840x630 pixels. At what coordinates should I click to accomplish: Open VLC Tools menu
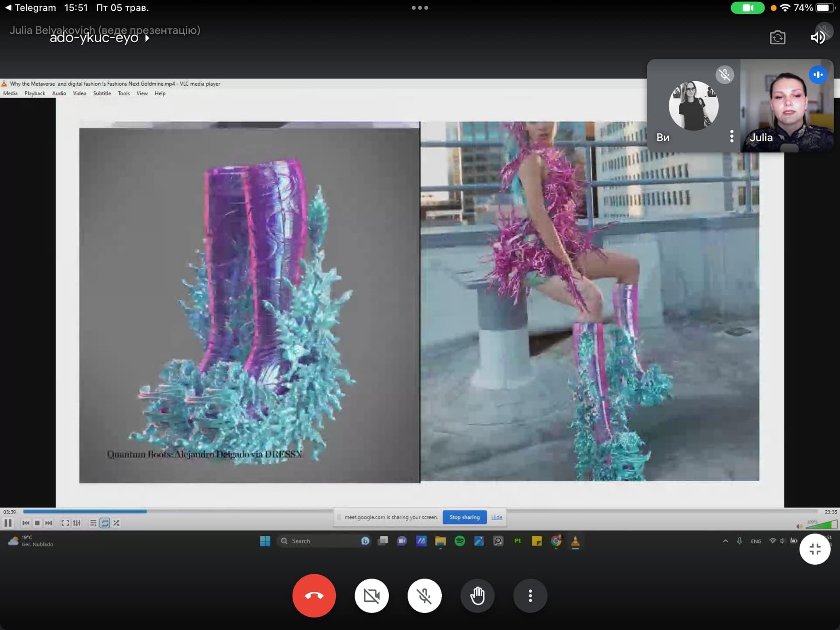pyautogui.click(x=124, y=94)
